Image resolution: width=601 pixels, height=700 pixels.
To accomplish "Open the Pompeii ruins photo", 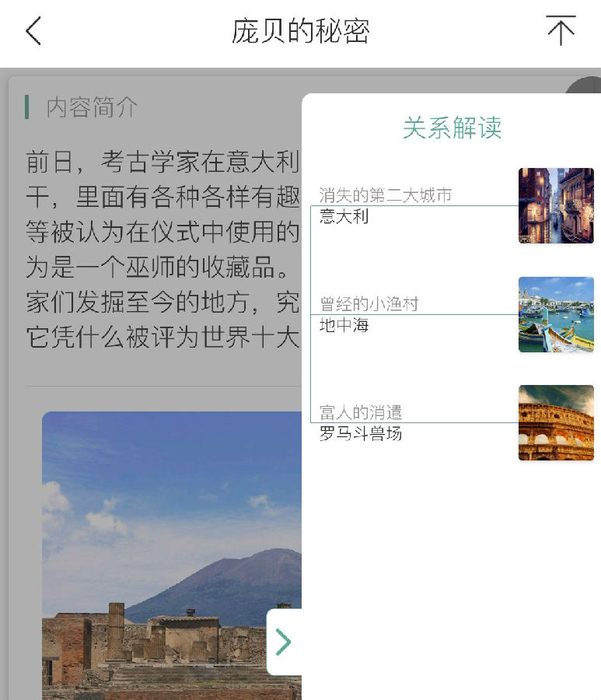I will click(172, 555).
